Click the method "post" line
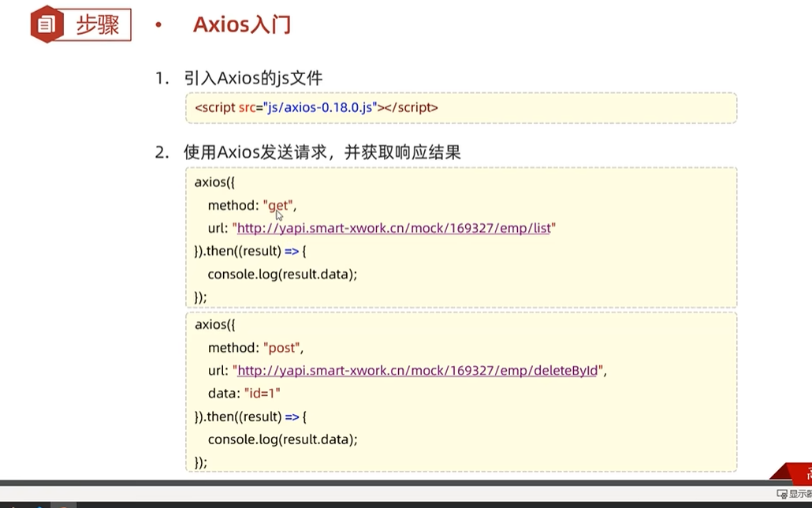Viewport: 812px width, 508px height. click(x=256, y=348)
